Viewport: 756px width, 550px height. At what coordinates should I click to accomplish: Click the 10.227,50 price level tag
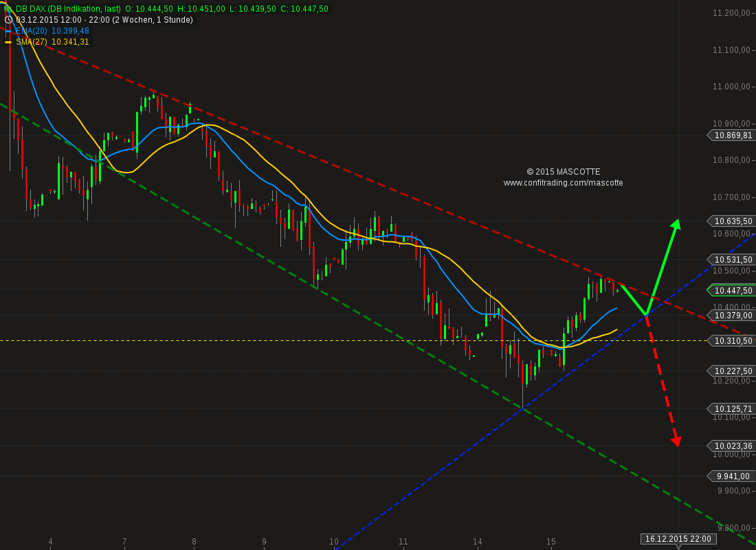pyautogui.click(x=731, y=371)
